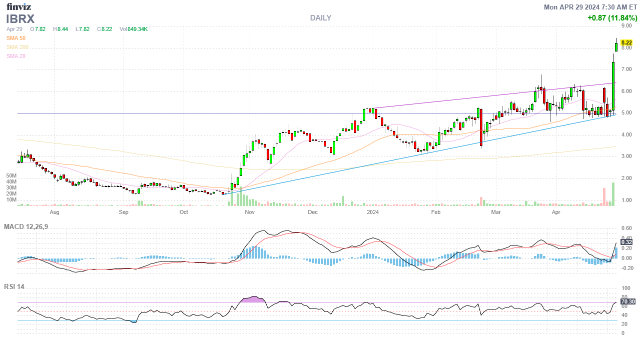Click the 5.00 price axis label

coord(626,113)
